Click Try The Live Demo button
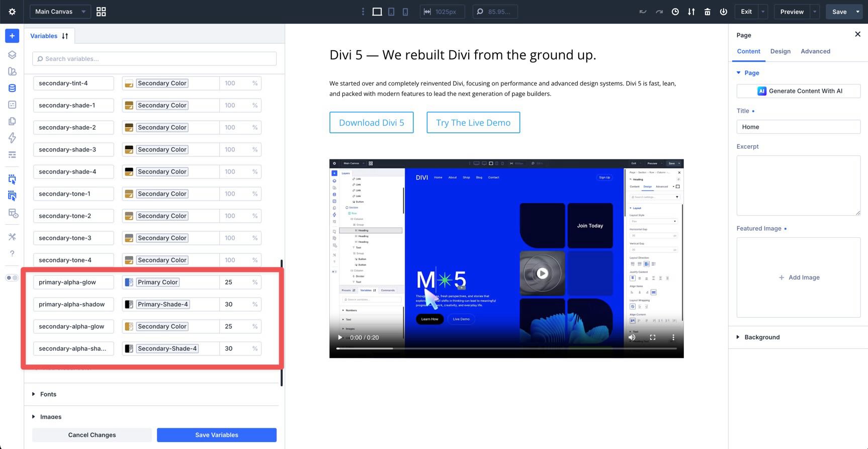Viewport: 868px width, 449px height. (473, 123)
